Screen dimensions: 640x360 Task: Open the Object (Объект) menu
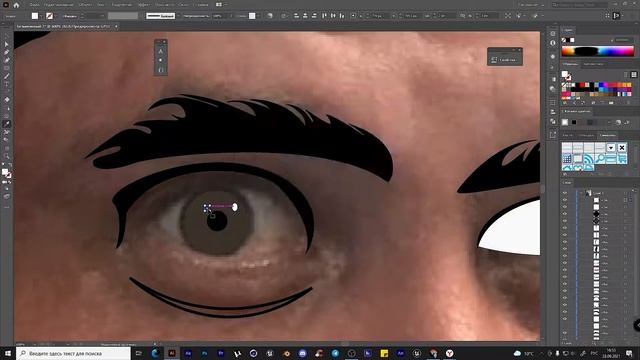tap(85, 5)
